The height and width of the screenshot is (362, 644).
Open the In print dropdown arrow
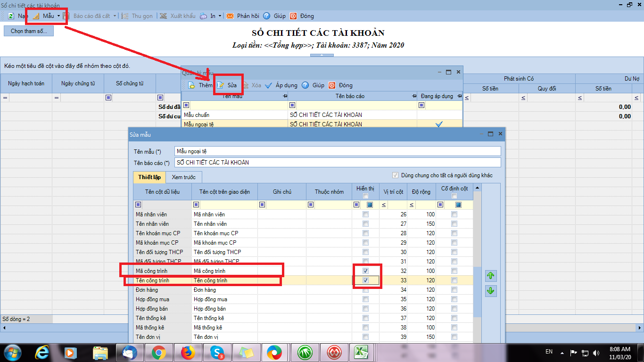point(220,16)
